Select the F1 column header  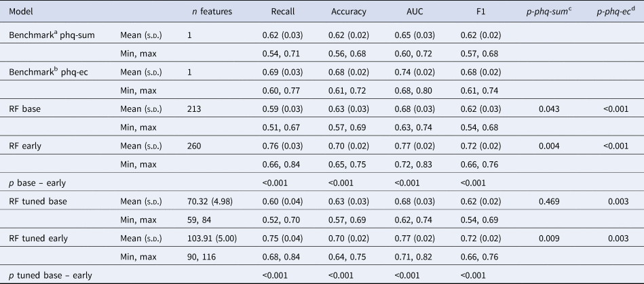pyautogui.click(x=478, y=12)
